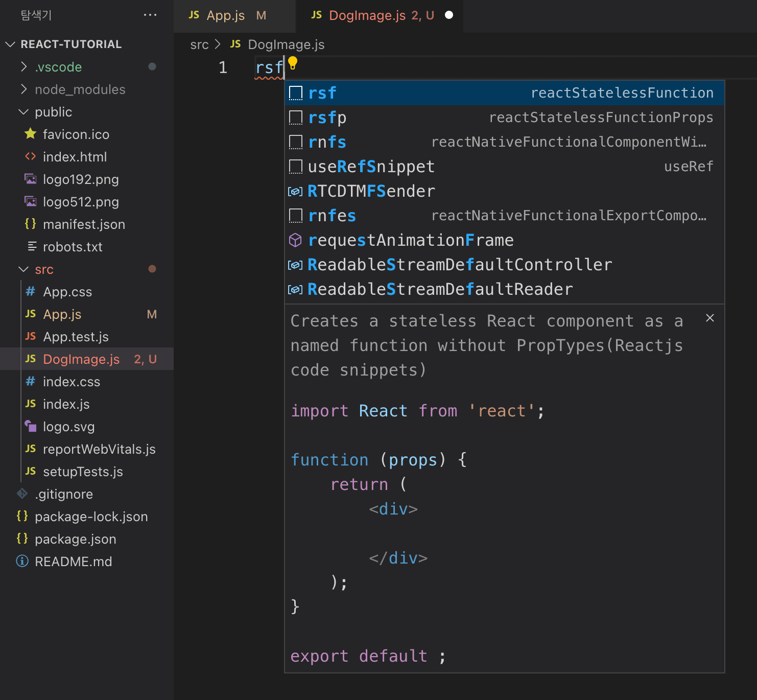Choose the rsfp reactStatelessFunctionProps suggestion

click(504, 118)
